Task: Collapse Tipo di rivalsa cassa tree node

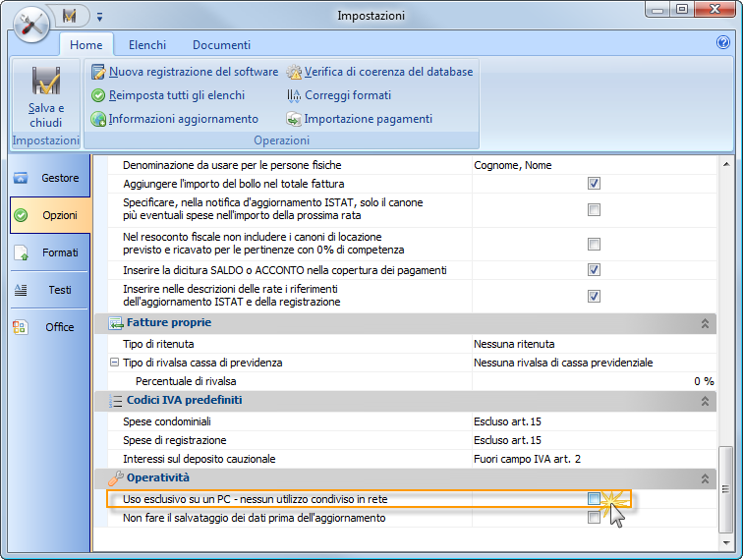Action: pos(115,363)
